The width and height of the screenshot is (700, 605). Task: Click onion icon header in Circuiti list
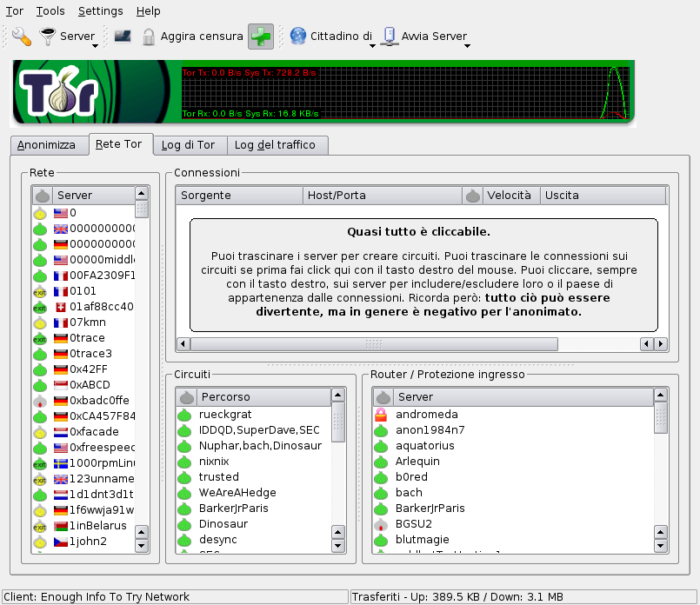(186, 397)
